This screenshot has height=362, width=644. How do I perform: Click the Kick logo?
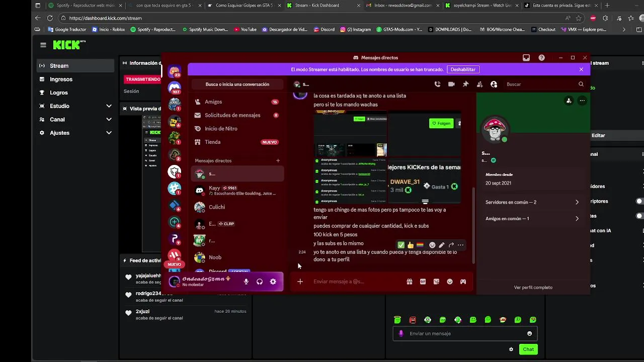(69, 45)
